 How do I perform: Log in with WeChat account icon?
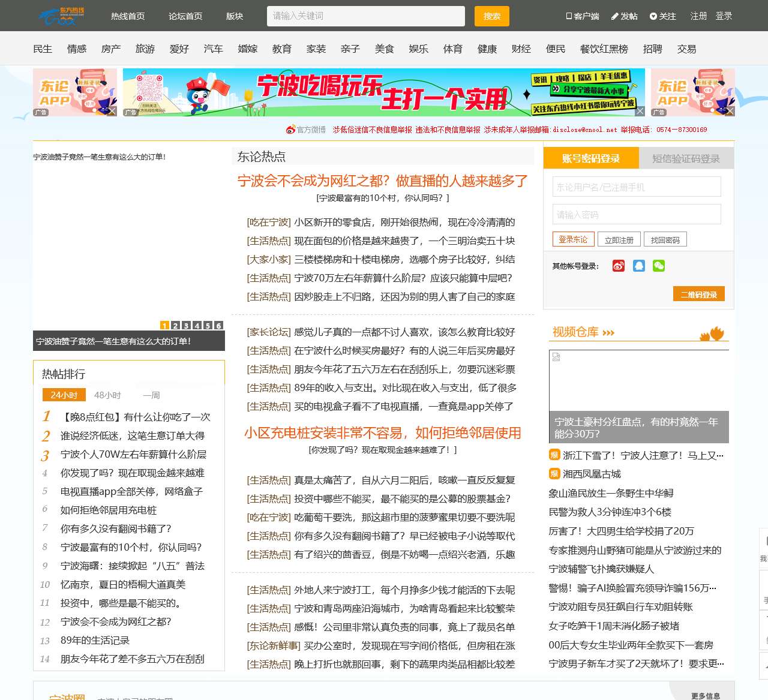tap(659, 266)
